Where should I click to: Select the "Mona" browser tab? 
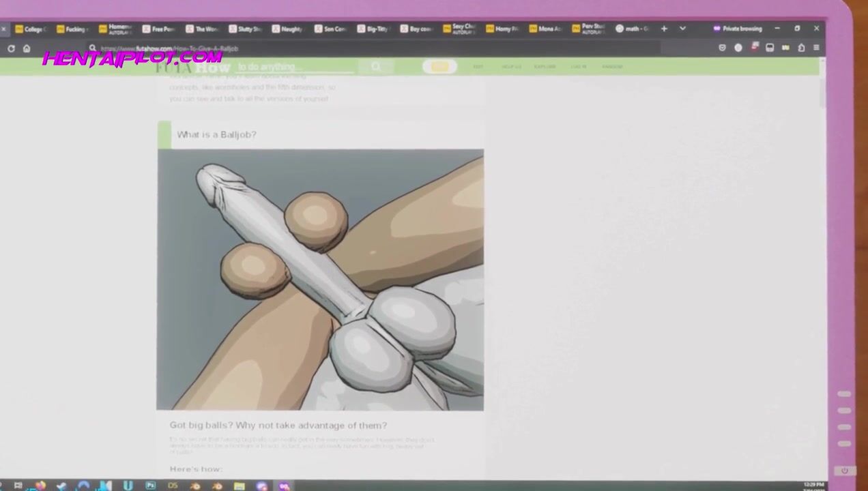pyautogui.click(x=545, y=29)
